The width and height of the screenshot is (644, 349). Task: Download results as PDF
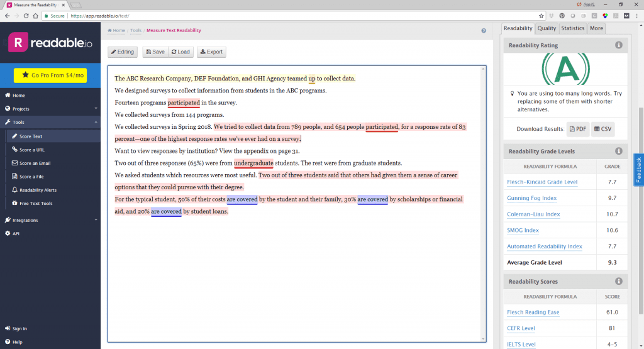click(577, 129)
